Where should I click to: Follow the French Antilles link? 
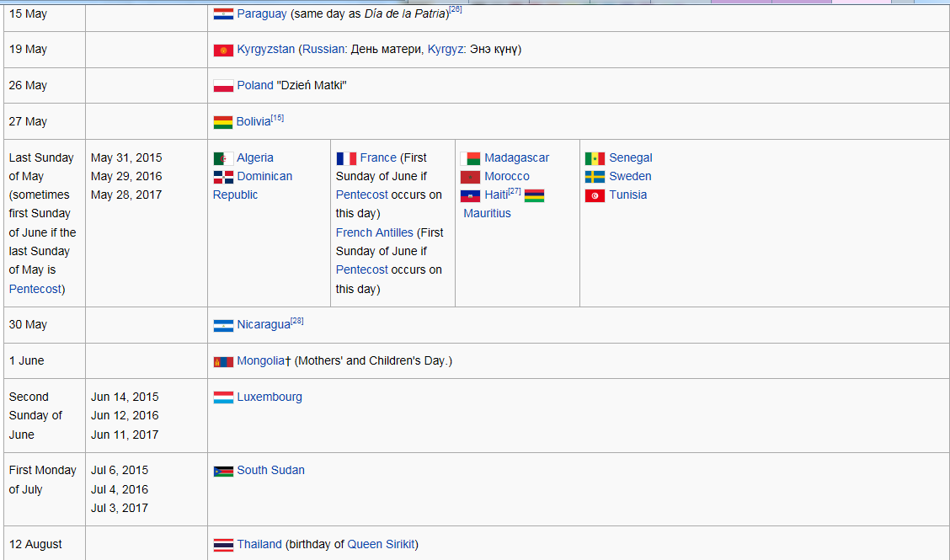pyautogui.click(x=374, y=232)
